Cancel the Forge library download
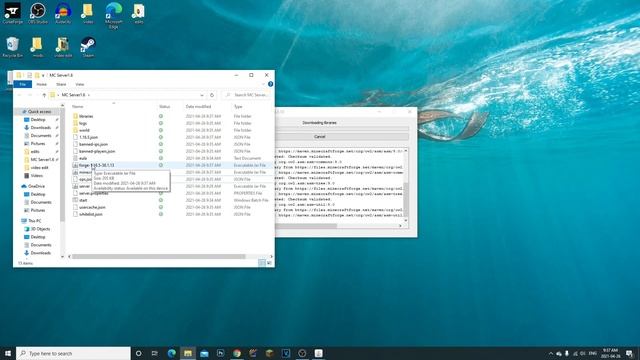 [x=319, y=137]
